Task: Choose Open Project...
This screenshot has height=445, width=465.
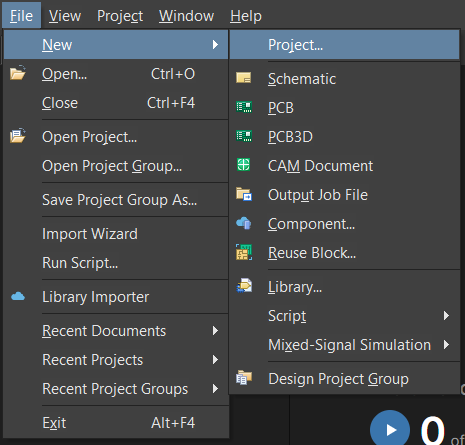Action: (x=116, y=137)
